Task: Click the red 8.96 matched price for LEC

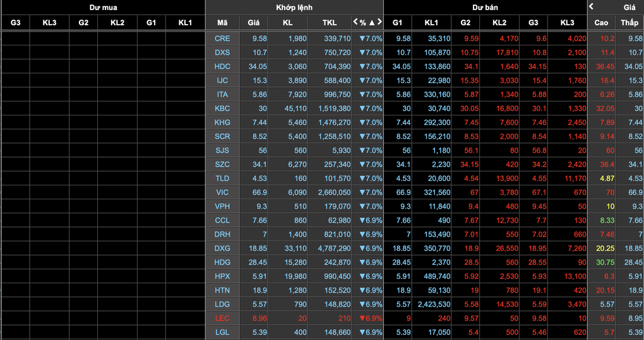Action: click(x=259, y=319)
